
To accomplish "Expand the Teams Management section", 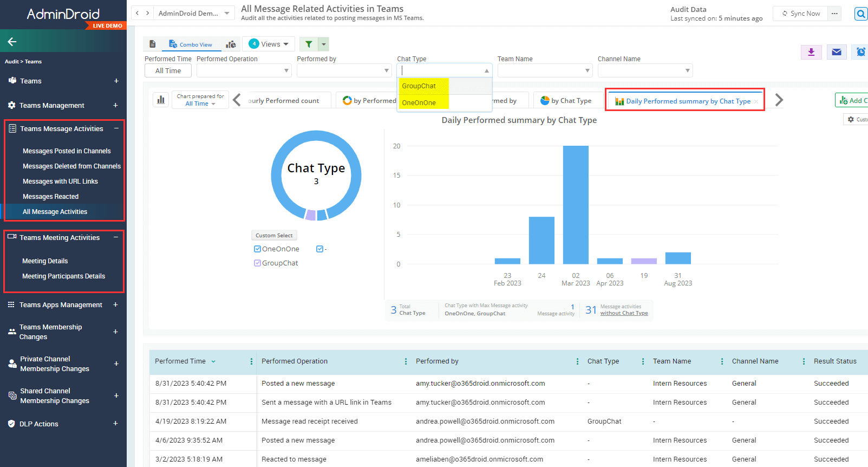I will tap(115, 105).
